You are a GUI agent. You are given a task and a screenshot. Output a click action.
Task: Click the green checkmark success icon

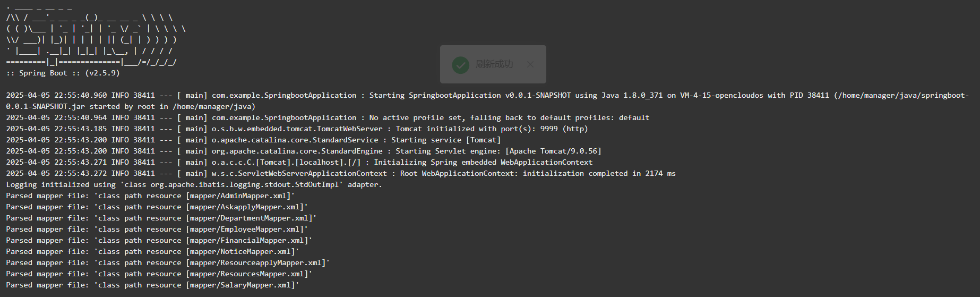click(460, 65)
